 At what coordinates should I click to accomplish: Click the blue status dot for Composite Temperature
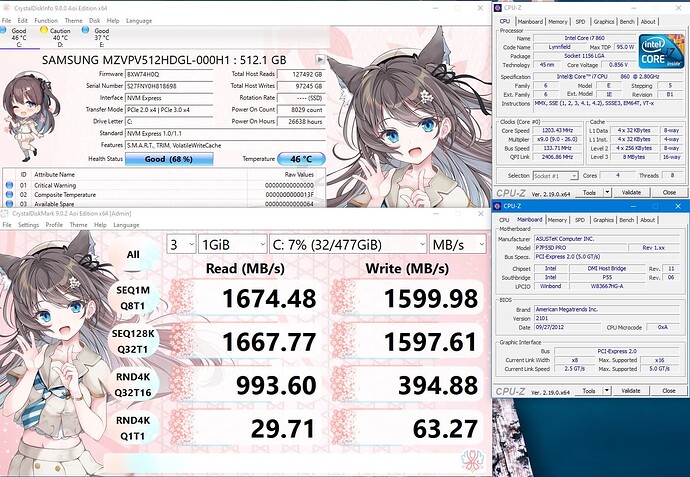(x=9, y=194)
